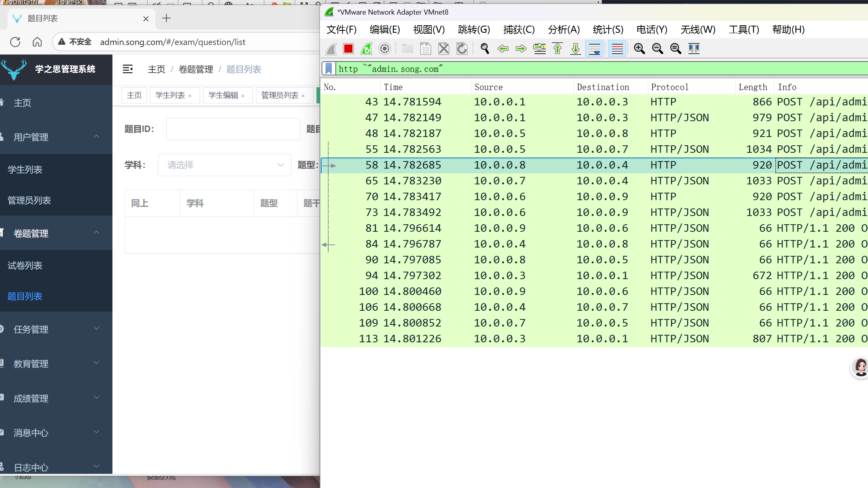This screenshot has height=488, width=868.
Task: Open the 学科 subject dropdown
Action: coord(224,165)
